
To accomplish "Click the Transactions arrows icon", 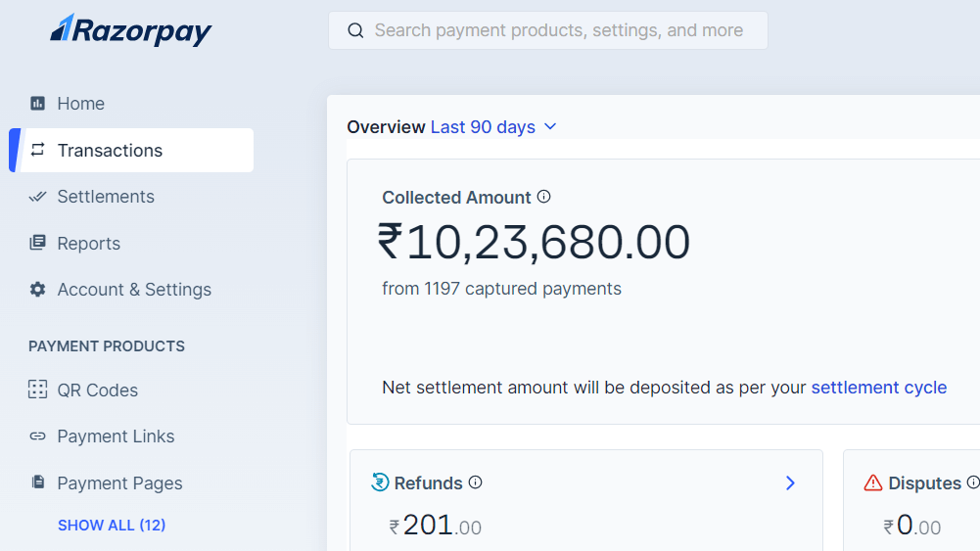I will pyautogui.click(x=37, y=150).
